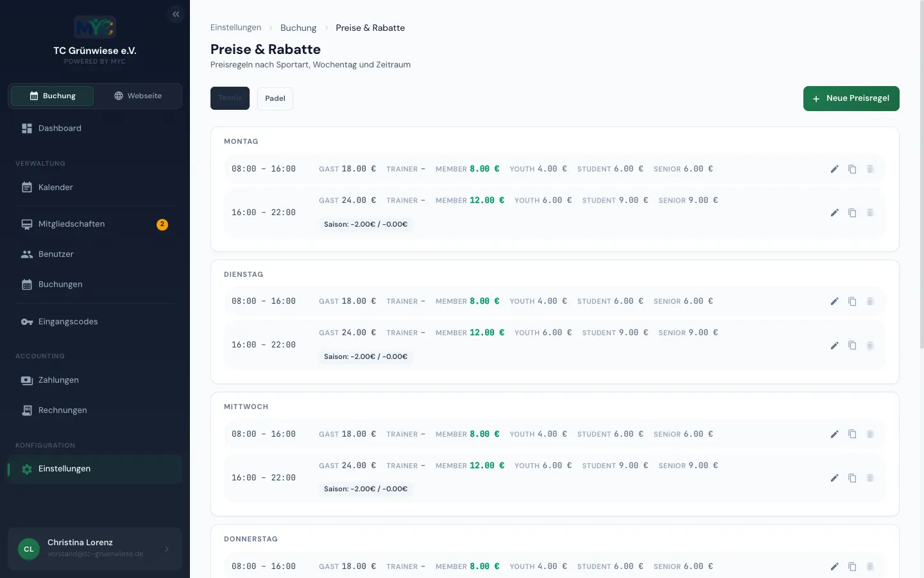Click the MYC club logo
This screenshot has height=578, width=924.
[x=95, y=27]
